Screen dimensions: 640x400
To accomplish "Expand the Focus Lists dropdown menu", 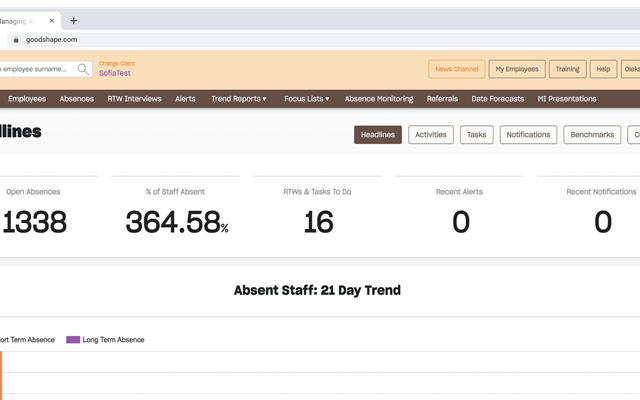I will point(307,99).
